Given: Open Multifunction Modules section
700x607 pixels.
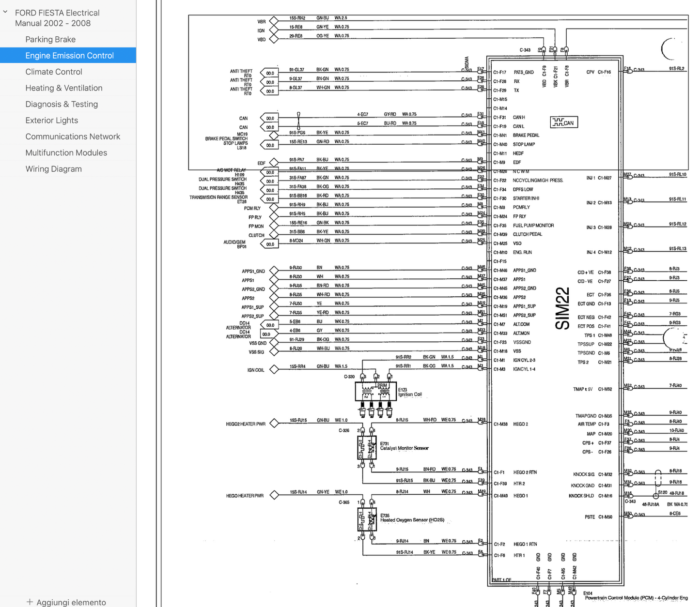Looking at the screenshot, I should 66,152.
